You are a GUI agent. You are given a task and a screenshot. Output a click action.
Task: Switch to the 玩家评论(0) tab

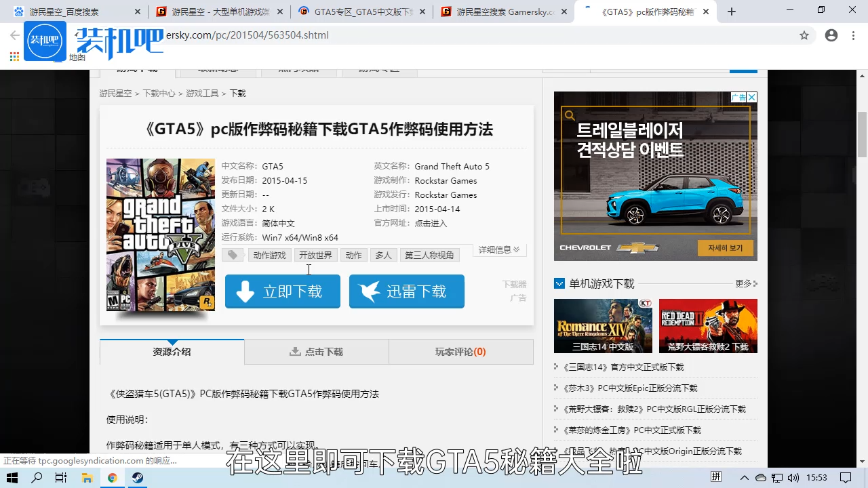[x=461, y=351]
